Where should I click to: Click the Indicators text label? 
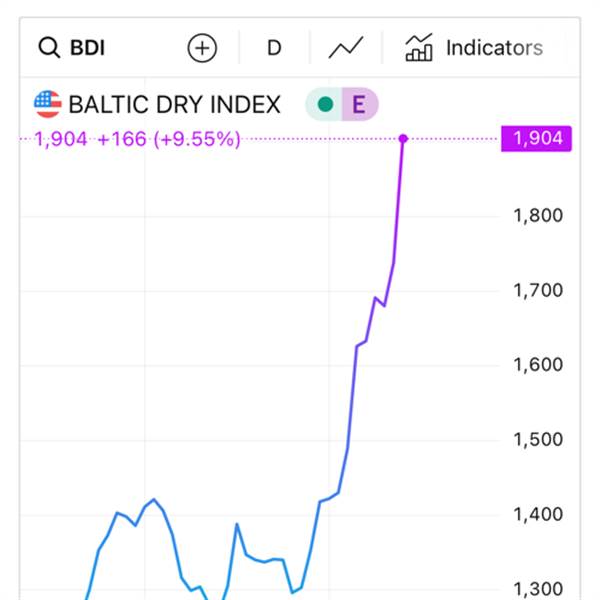(x=494, y=48)
